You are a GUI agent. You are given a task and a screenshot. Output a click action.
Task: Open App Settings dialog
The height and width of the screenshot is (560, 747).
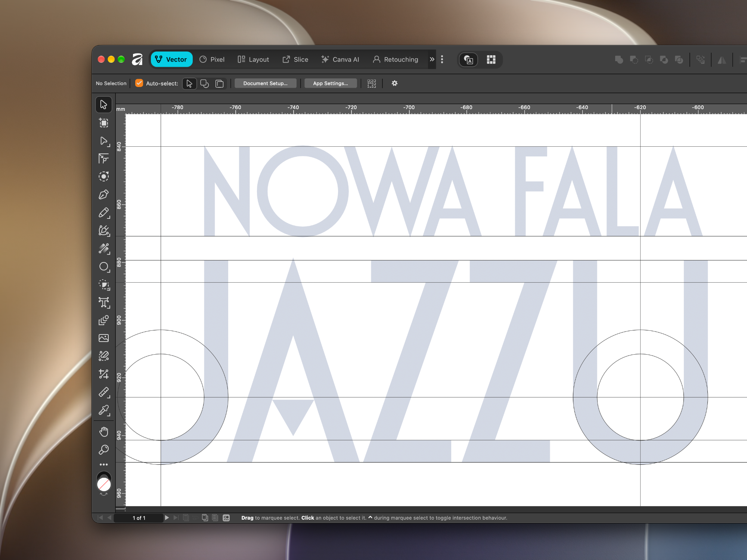click(331, 83)
